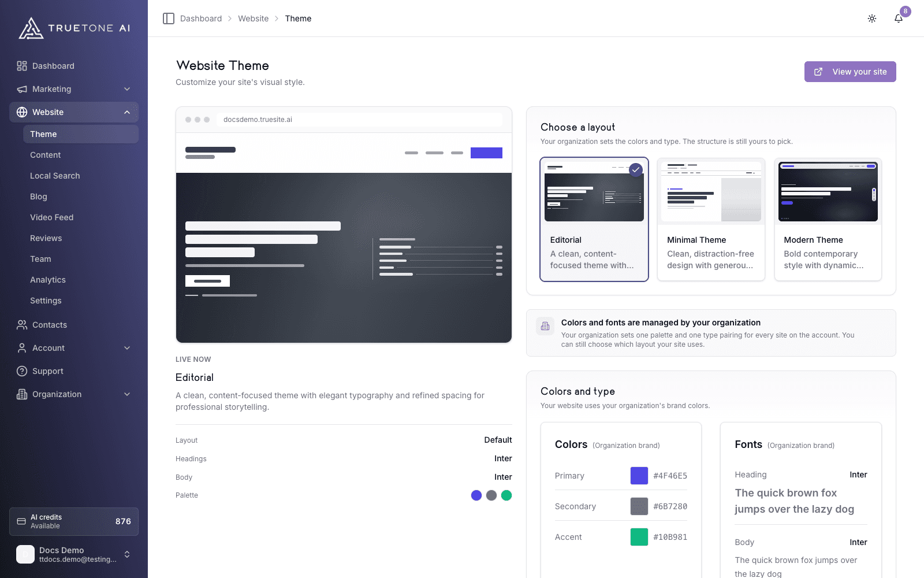Click the View your site button
The image size is (924, 578).
click(x=850, y=72)
